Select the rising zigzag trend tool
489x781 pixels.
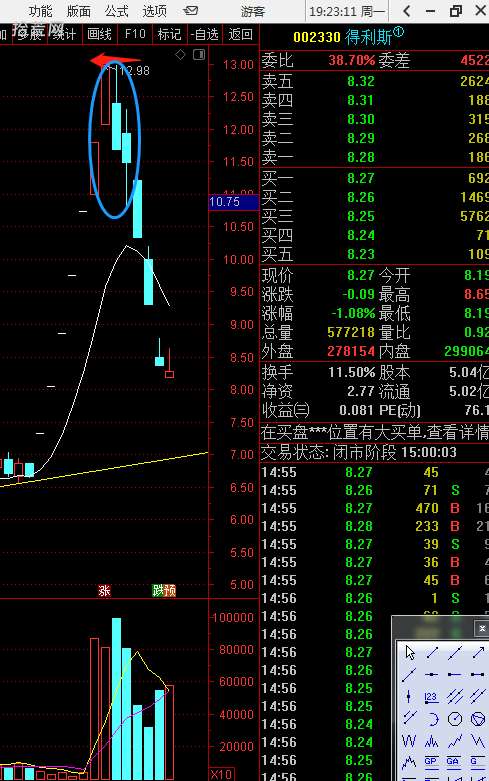pyautogui.click(x=455, y=741)
